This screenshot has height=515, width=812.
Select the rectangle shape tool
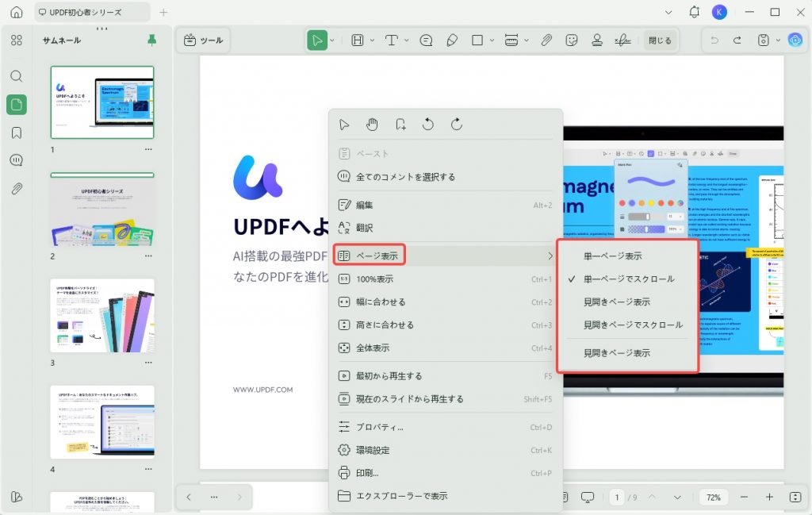[477, 40]
